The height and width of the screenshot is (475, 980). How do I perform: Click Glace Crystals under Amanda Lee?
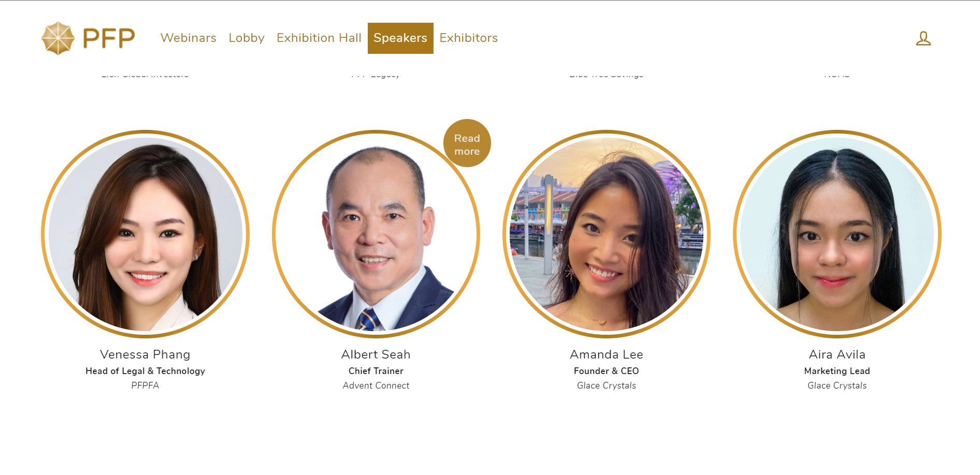click(x=607, y=385)
